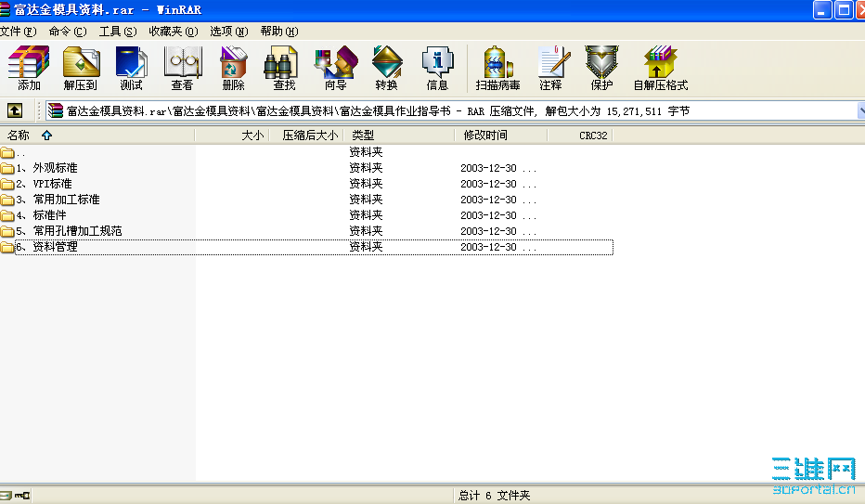Sort by CRC32 column header
The height and width of the screenshot is (504, 865).
pos(580,136)
